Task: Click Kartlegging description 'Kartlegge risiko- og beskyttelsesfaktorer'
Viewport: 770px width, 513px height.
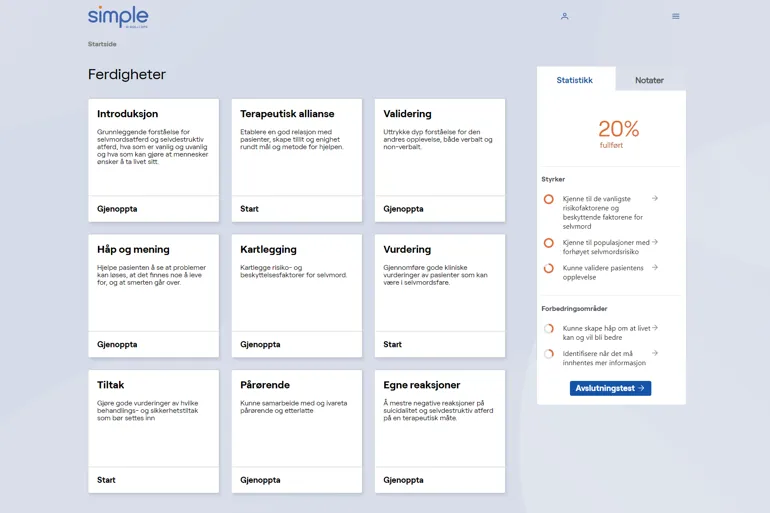Action: point(294,271)
